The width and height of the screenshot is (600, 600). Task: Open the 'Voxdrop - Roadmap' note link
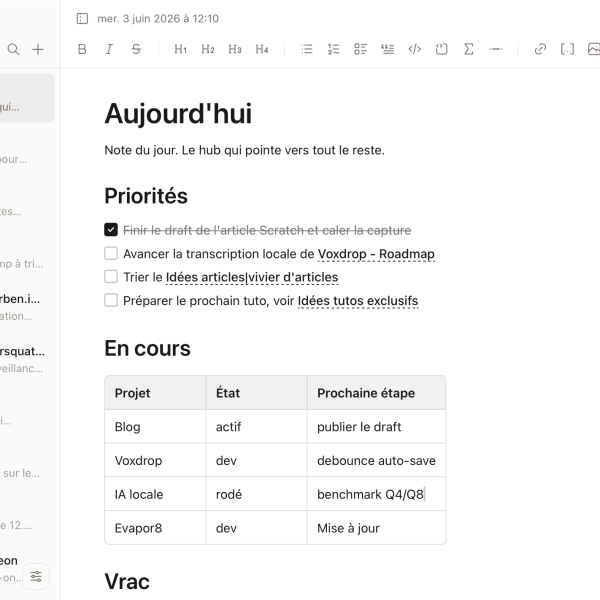click(x=376, y=254)
